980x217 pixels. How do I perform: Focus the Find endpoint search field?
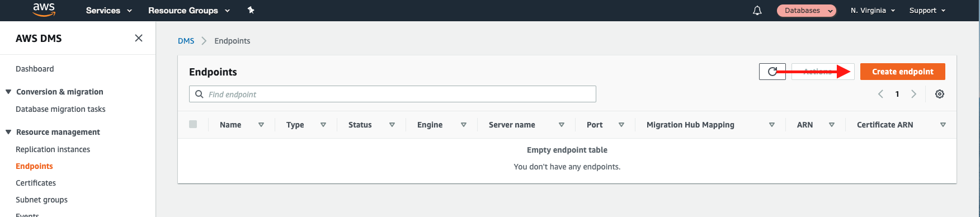(393, 94)
